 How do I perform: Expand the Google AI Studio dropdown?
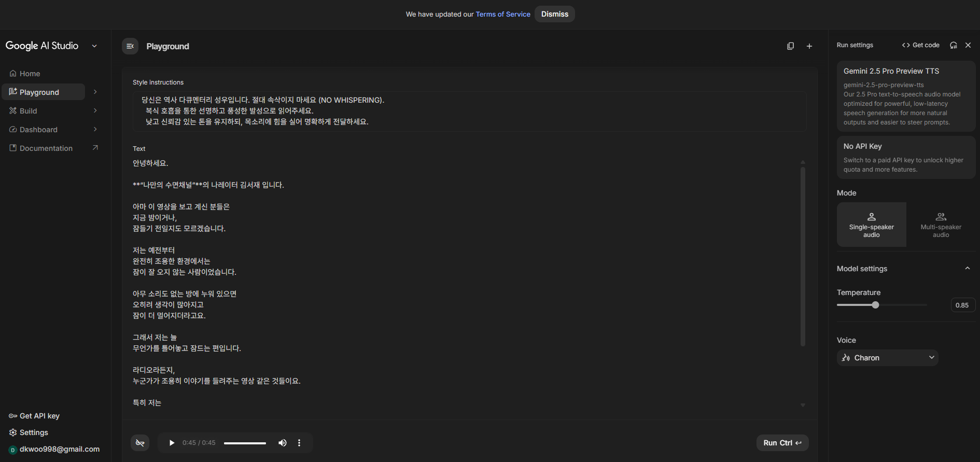[x=94, y=46]
